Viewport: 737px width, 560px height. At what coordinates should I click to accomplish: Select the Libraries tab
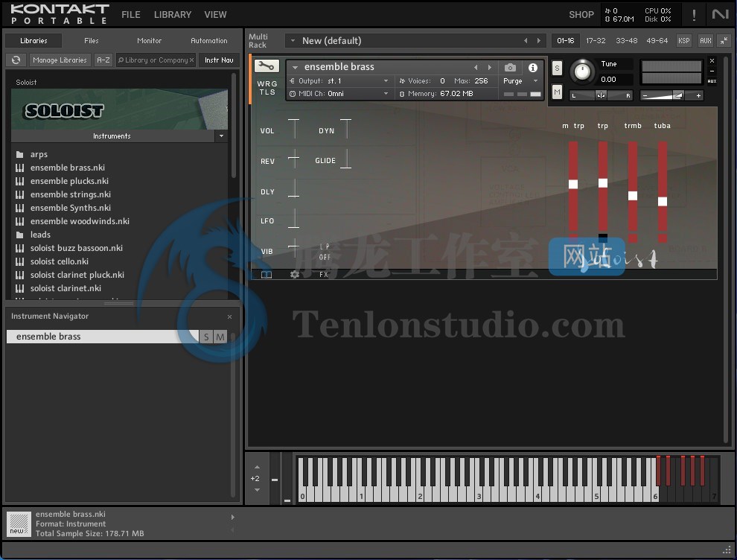pyautogui.click(x=33, y=41)
